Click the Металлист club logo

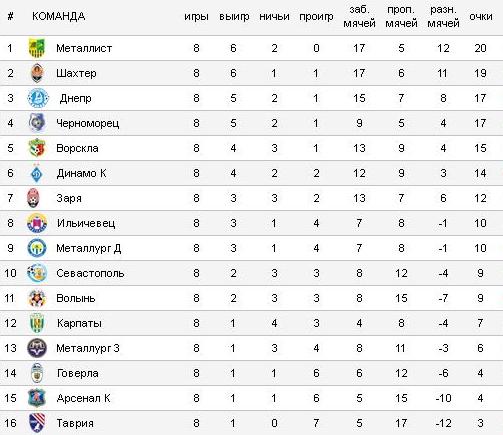(37, 48)
